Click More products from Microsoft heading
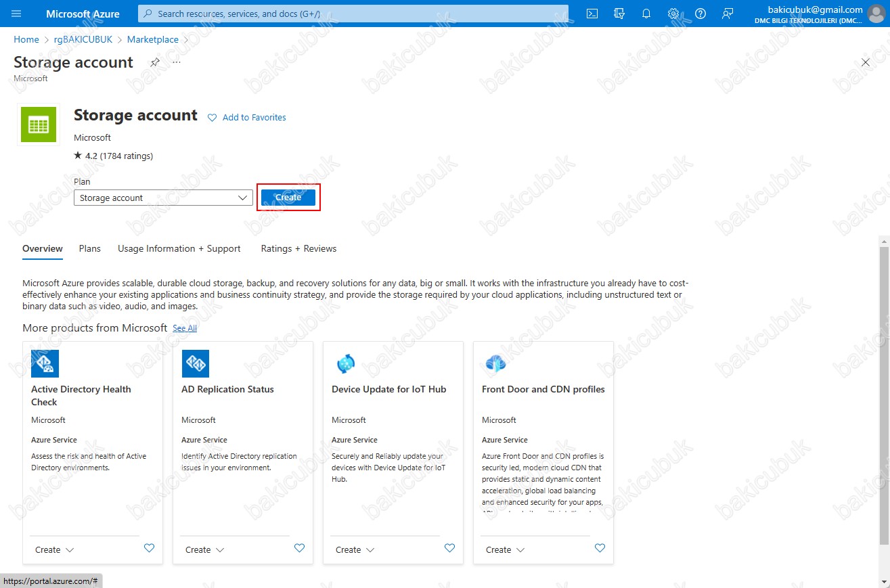The height and width of the screenshot is (588, 890). click(95, 328)
